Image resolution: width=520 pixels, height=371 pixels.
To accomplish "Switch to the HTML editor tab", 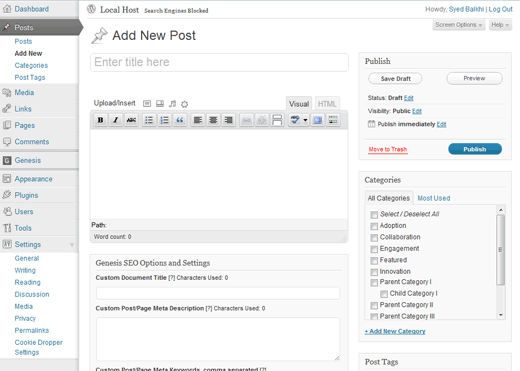I will pyautogui.click(x=327, y=104).
